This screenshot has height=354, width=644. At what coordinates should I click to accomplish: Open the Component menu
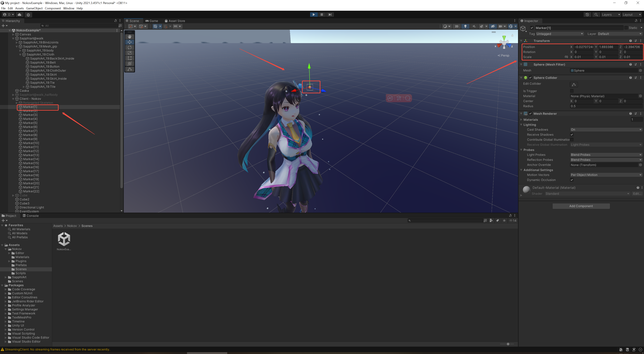53,8
